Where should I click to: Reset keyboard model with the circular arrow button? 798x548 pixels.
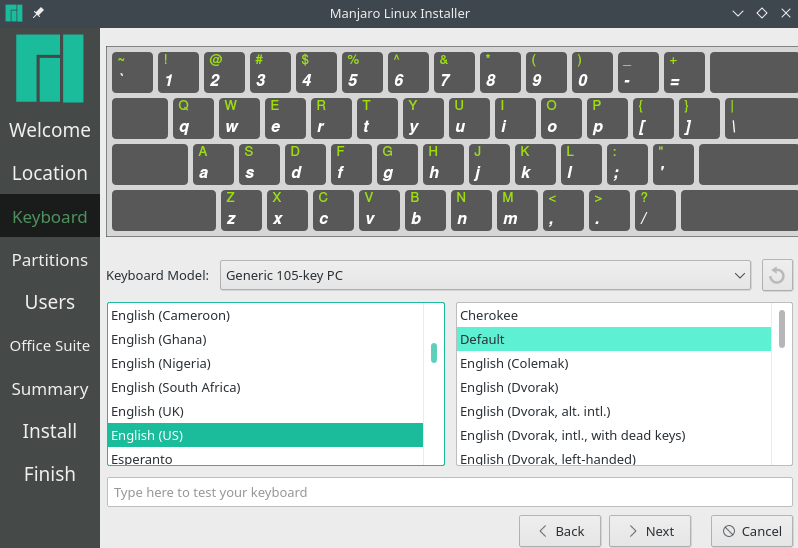[x=777, y=275]
